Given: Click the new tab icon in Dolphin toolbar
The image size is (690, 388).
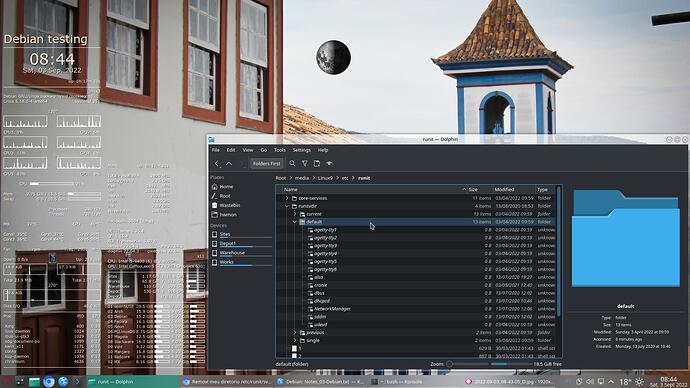Looking at the screenshot, I should [x=317, y=164].
